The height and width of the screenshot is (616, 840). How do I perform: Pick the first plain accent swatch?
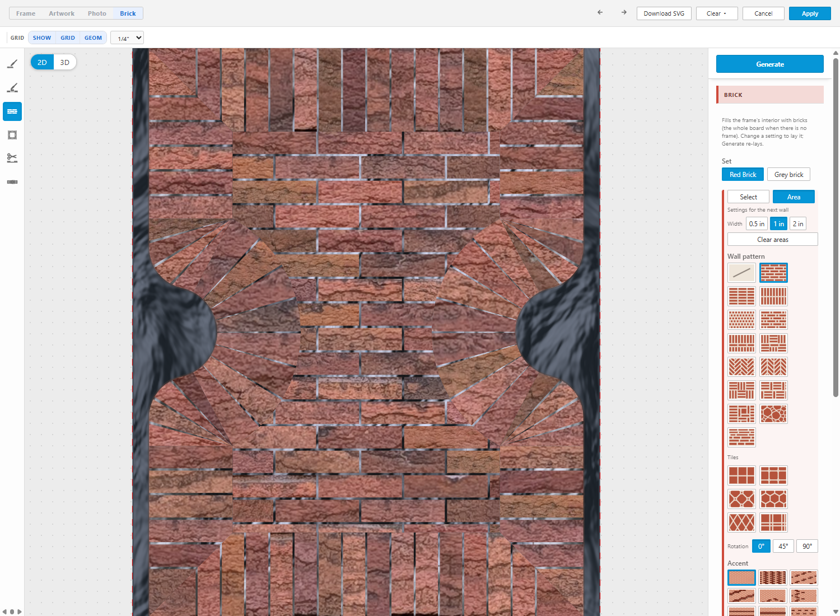741,577
